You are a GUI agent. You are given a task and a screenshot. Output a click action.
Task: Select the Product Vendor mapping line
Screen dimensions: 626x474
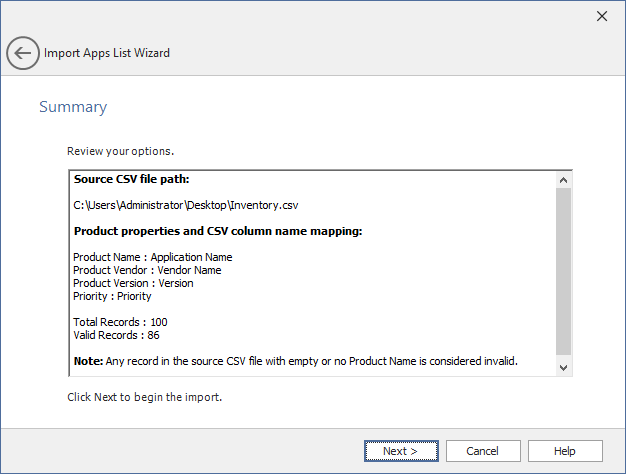(147, 270)
